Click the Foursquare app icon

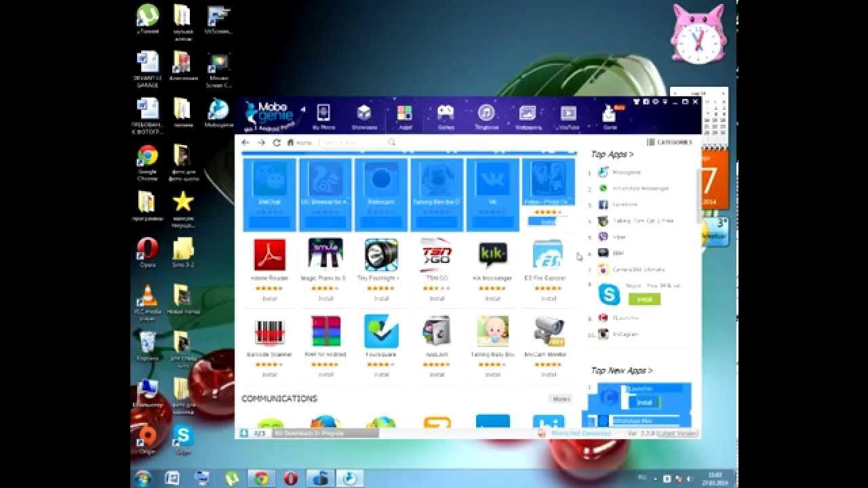click(381, 331)
